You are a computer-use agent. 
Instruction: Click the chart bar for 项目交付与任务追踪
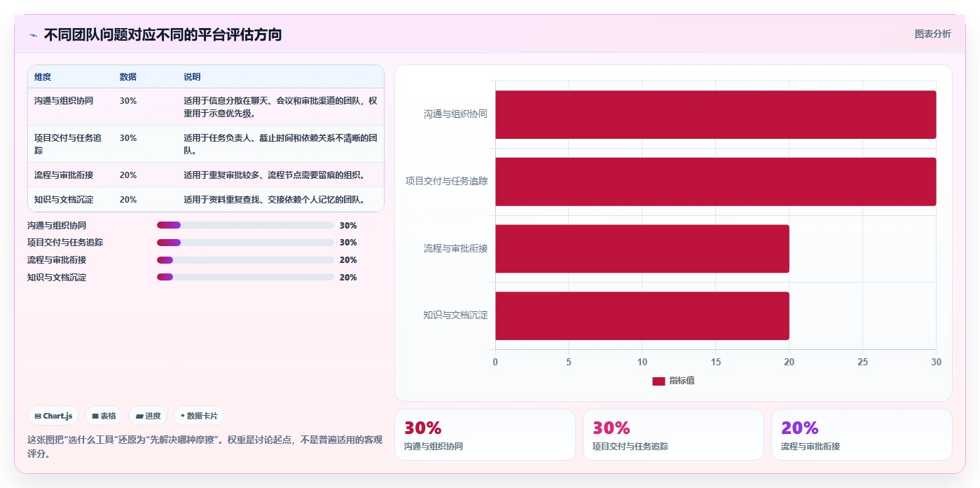[x=716, y=182]
